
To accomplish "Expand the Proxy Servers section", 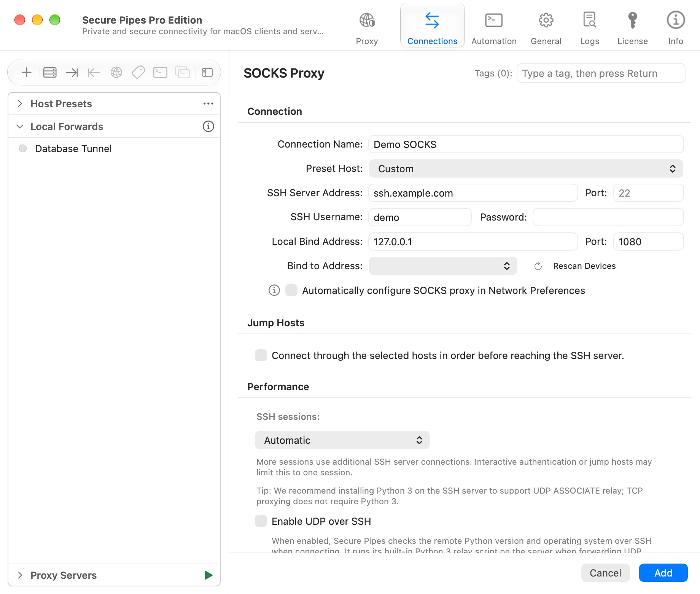I will coord(20,575).
